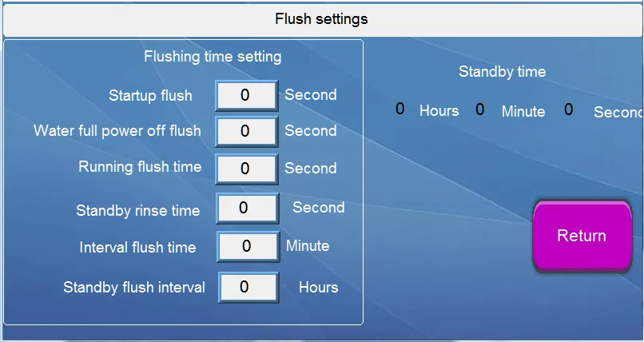Click the Standby time heading
This screenshot has height=342, width=644.
(x=502, y=72)
